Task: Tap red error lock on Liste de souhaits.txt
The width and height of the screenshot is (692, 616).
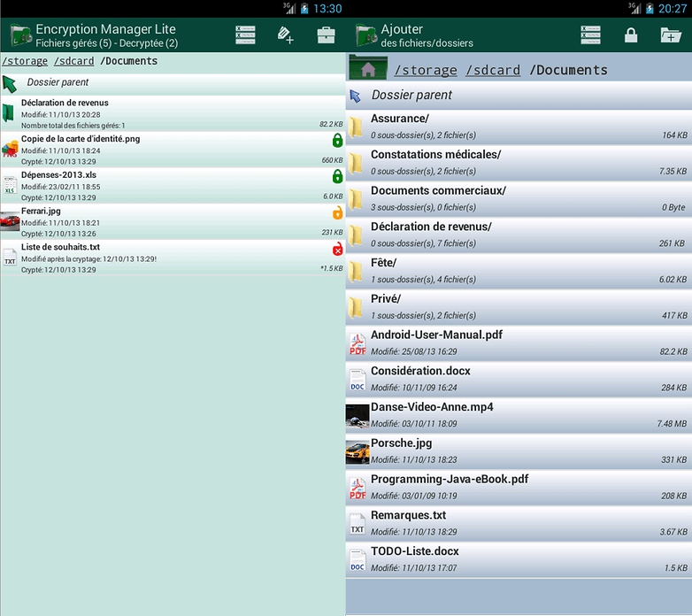Action: coord(338,249)
